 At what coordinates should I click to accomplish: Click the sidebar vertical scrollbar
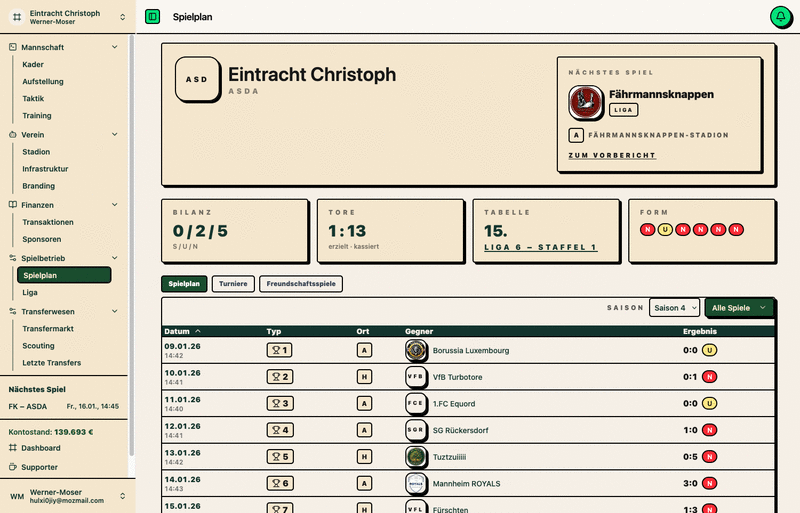click(x=132, y=245)
